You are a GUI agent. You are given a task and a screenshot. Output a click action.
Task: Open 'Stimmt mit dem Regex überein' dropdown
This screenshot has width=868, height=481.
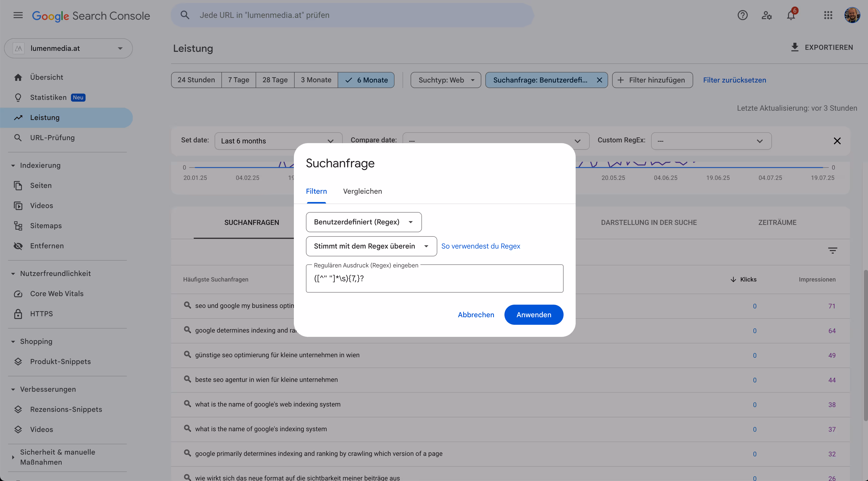pyautogui.click(x=371, y=246)
